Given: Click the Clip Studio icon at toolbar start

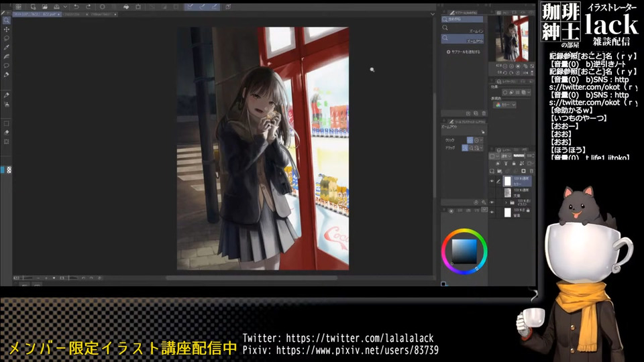Looking at the screenshot, I should coord(19,7).
